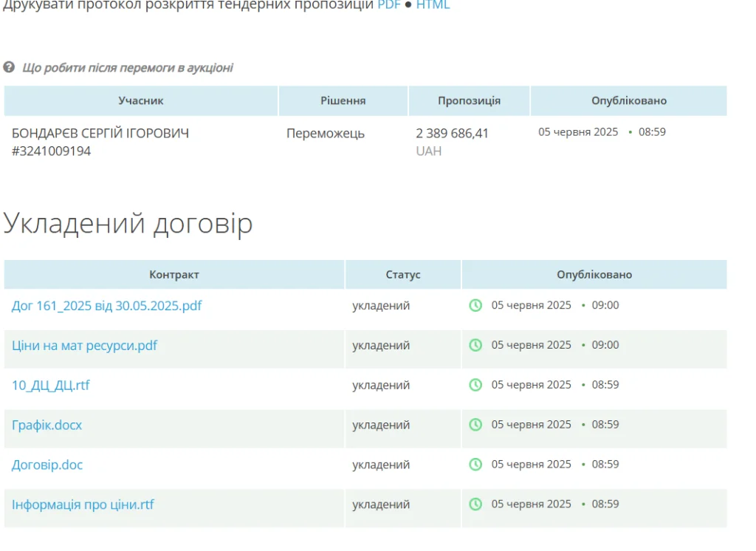Click clock icon in Ціни на мат ресурси row
This screenshot has width=756, height=551.
coord(475,345)
